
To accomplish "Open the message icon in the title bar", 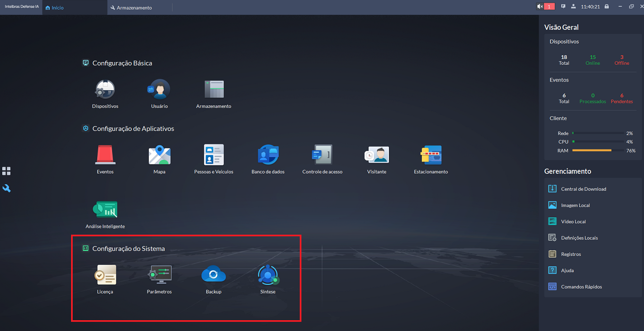I will [563, 7].
